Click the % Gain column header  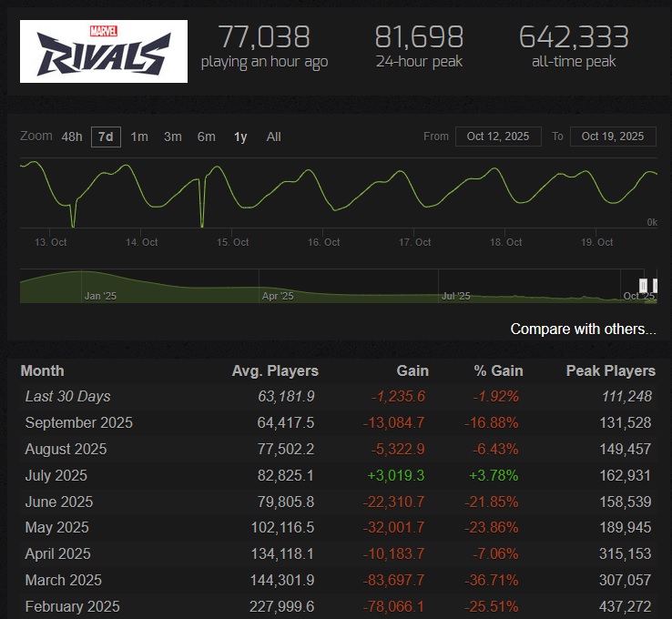[x=498, y=371]
